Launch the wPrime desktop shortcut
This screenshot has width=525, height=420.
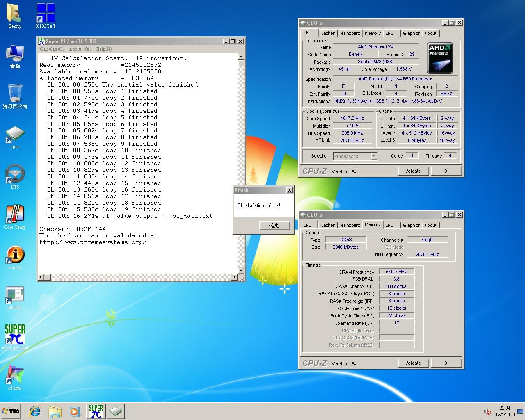click(15, 377)
